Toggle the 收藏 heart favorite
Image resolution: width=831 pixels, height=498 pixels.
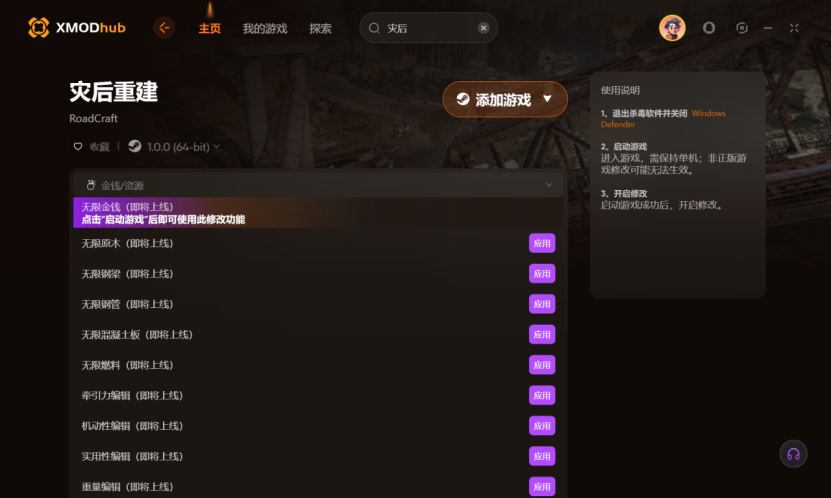tap(78, 146)
